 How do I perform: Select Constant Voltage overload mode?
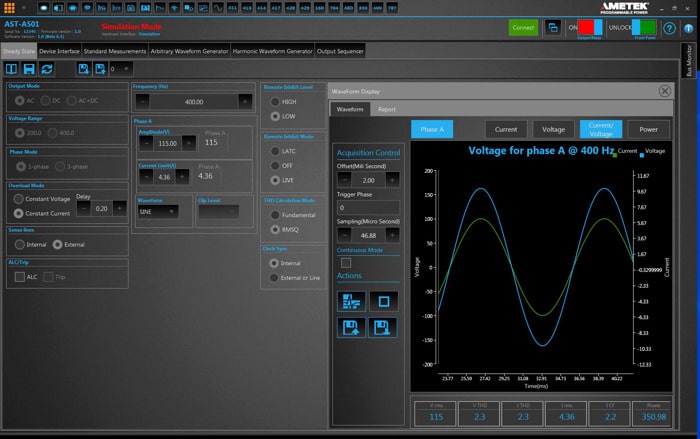tap(19, 199)
